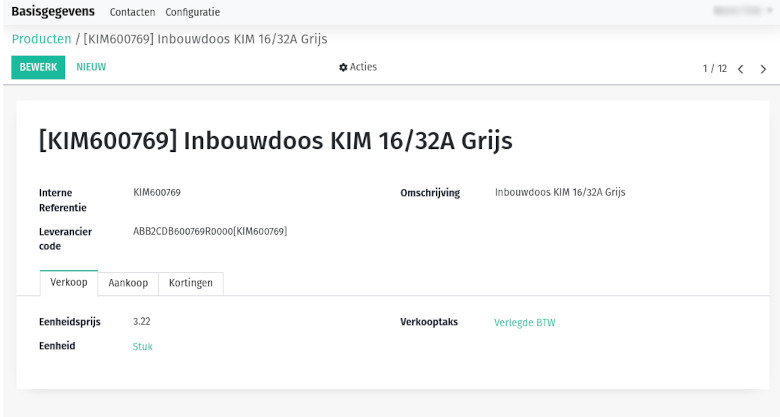Select leverancier code ABB2CDB600769R0000[KIM600769]

[x=210, y=231]
